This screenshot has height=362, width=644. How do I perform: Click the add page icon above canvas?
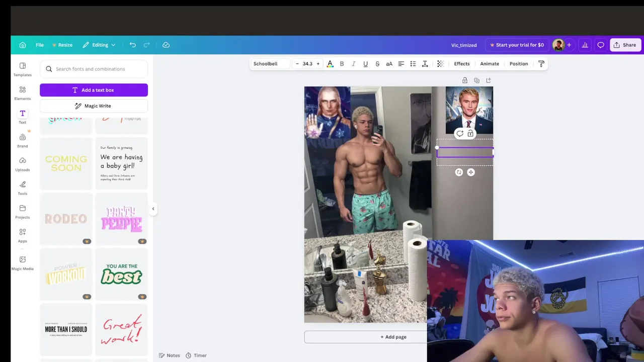[489, 80]
